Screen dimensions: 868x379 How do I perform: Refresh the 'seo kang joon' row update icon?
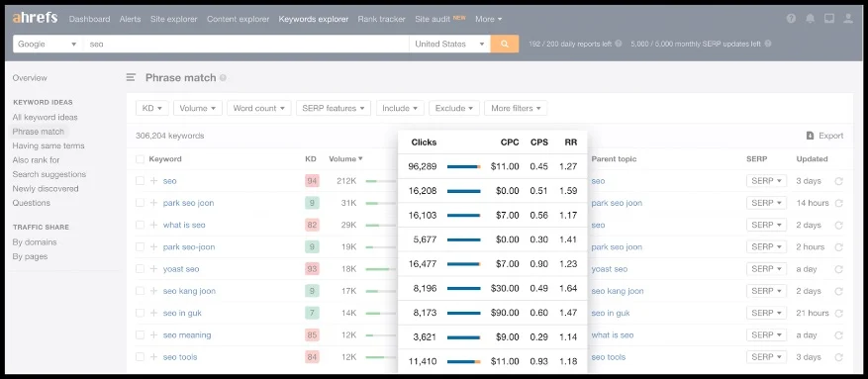(x=838, y=291)
